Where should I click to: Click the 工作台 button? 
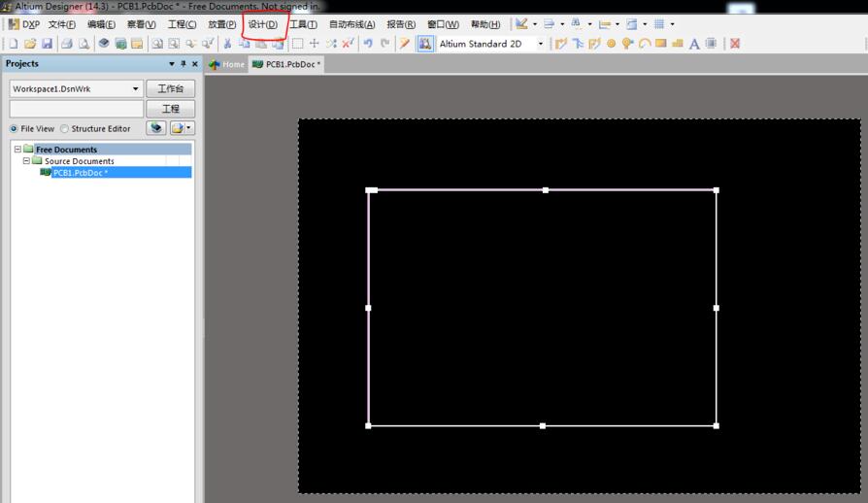[x=171, y=88]
